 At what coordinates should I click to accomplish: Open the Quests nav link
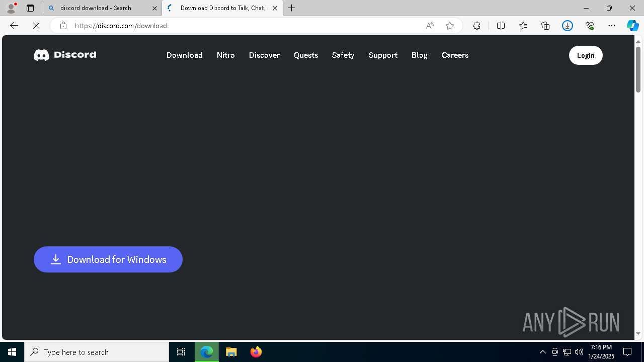pyautogui.click(x=306, y=55)
